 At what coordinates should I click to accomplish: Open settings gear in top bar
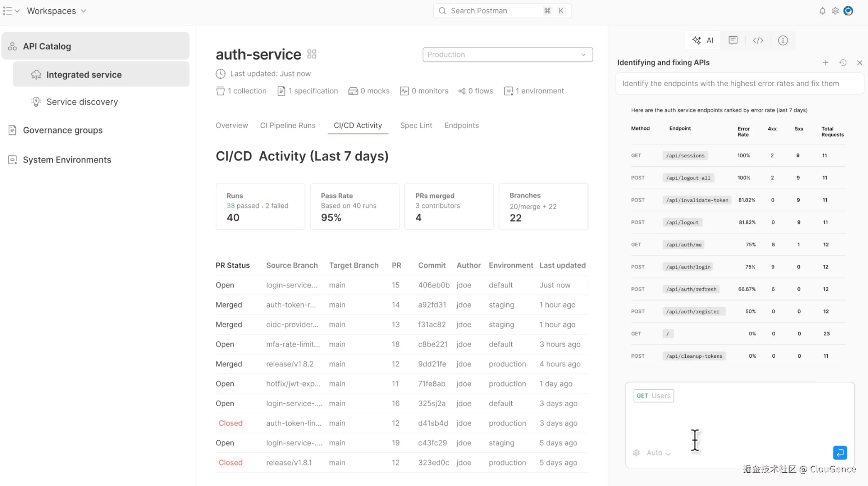[835, 11]
